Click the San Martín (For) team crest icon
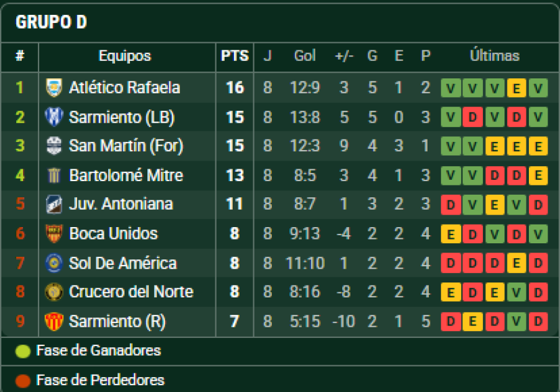 pos(54,146)
